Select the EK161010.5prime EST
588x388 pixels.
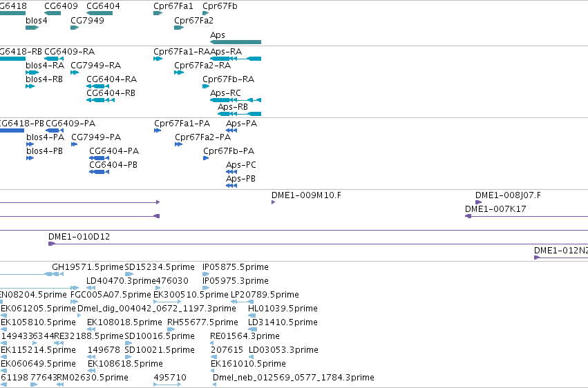(x=213, y=371)
